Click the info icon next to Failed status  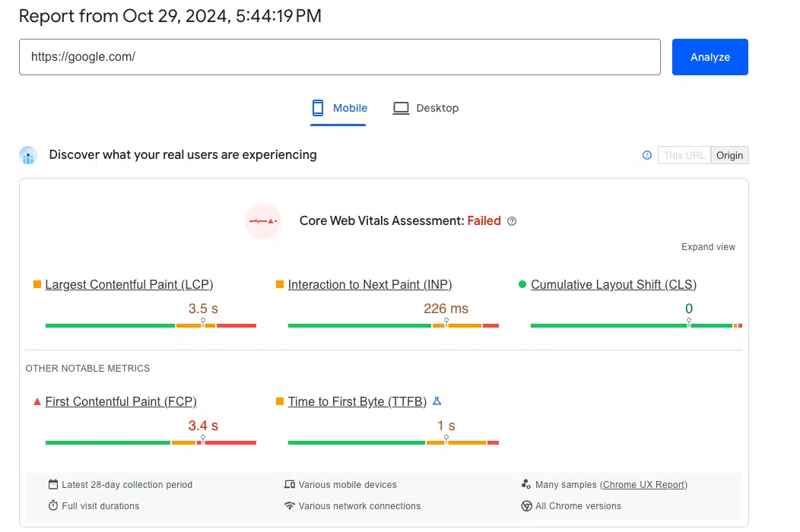tap(511, 221)
